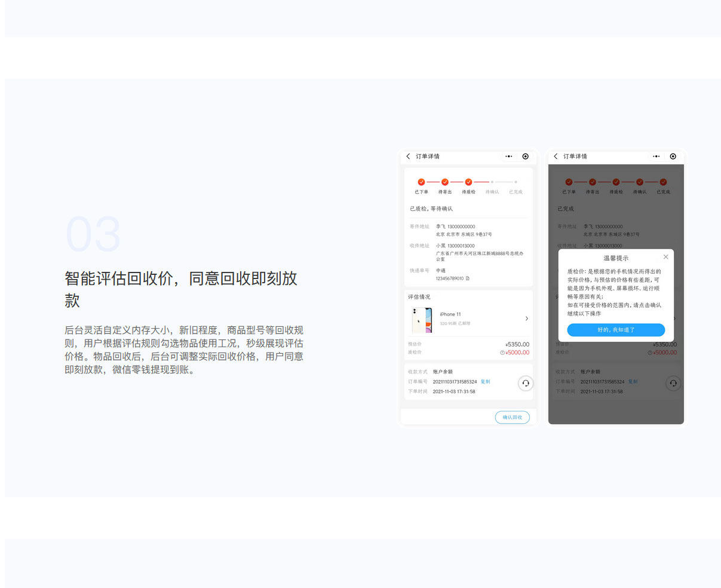Click 中通 courier name

pos(441,271)
